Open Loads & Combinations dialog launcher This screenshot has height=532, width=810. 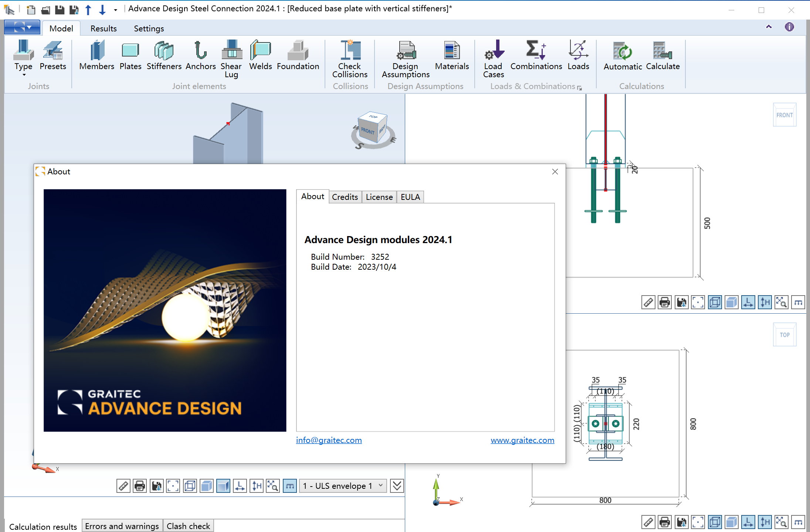click(x=579, y=88)
